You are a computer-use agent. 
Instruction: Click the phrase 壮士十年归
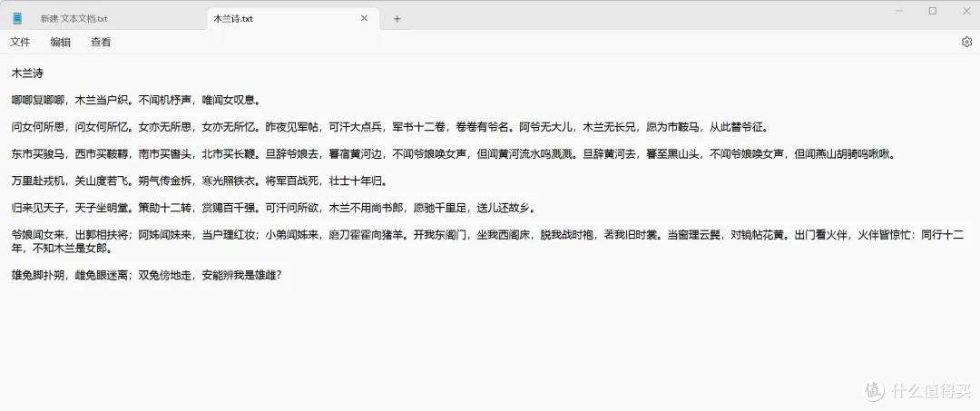357,181
